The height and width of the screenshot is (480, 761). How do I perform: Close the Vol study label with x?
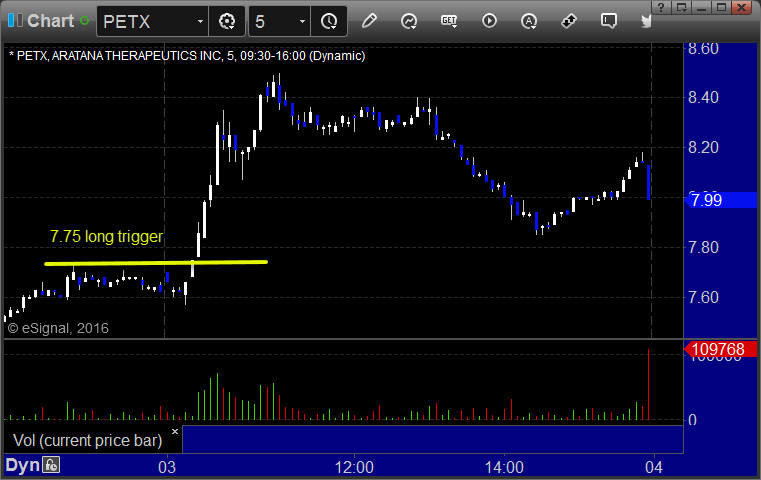175,431
